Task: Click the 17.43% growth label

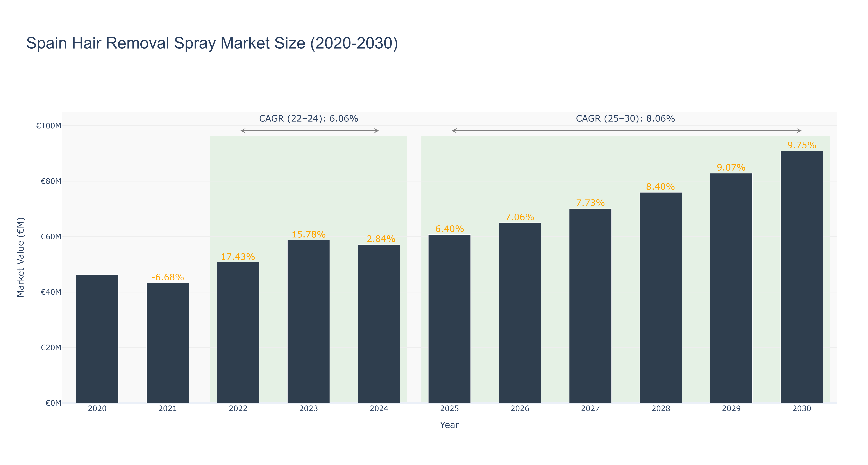Action: tap(238, 257)
